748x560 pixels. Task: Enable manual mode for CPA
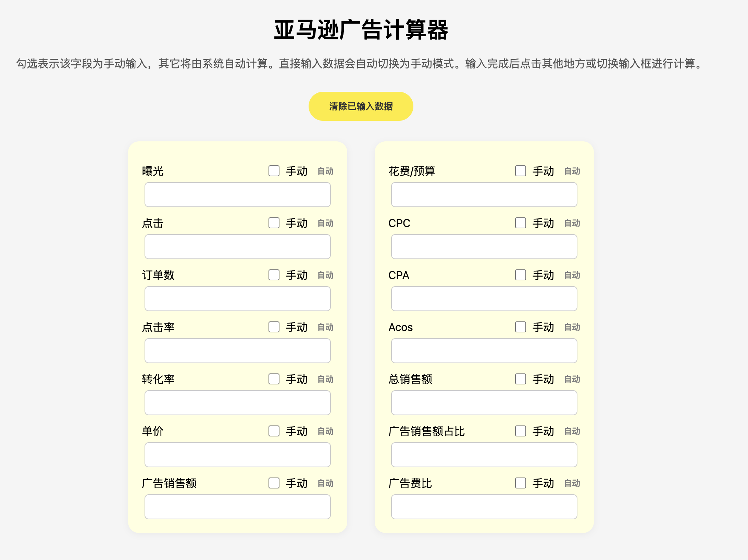(x=521, y=275)
